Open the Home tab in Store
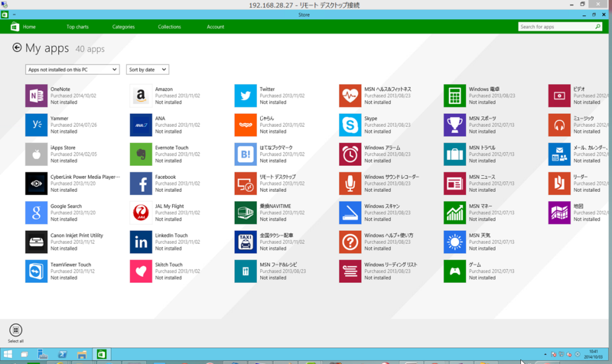This screenshot has width=612, height=364. point(29,27)
